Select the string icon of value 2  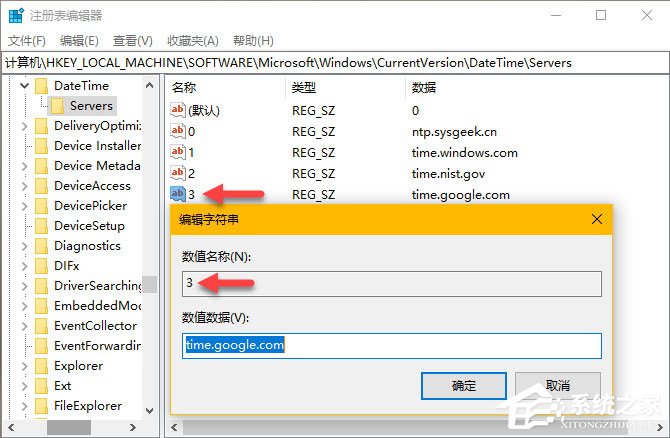click(x=177, y=173)
